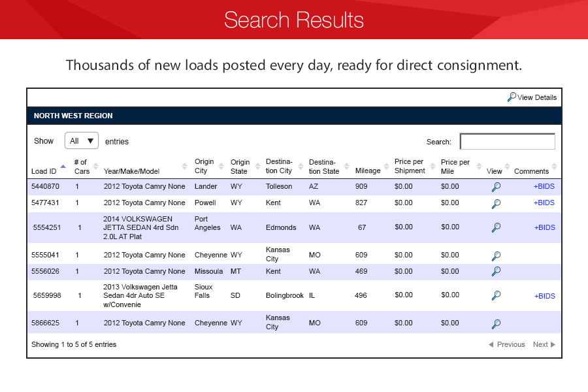
Task: Click the NORTH WEST REGION header bar
Action: pyautogui.click(x=294, y=116)
